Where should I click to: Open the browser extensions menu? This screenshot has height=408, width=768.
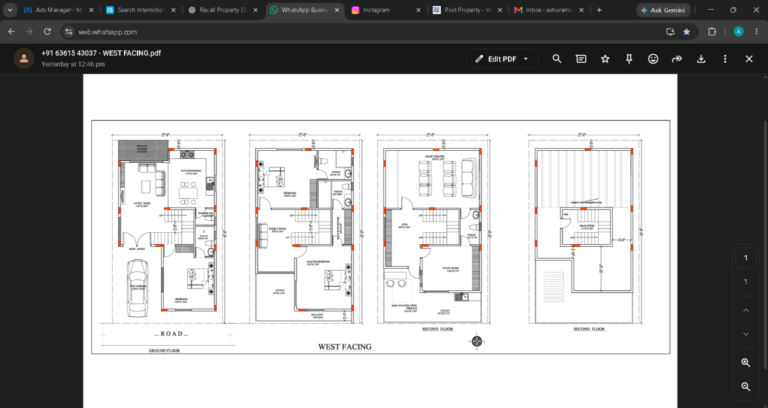[712, 31]
